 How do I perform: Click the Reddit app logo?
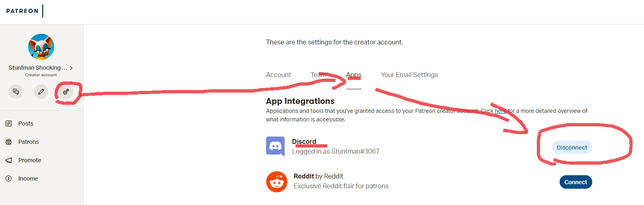click(x=277, y=182)
